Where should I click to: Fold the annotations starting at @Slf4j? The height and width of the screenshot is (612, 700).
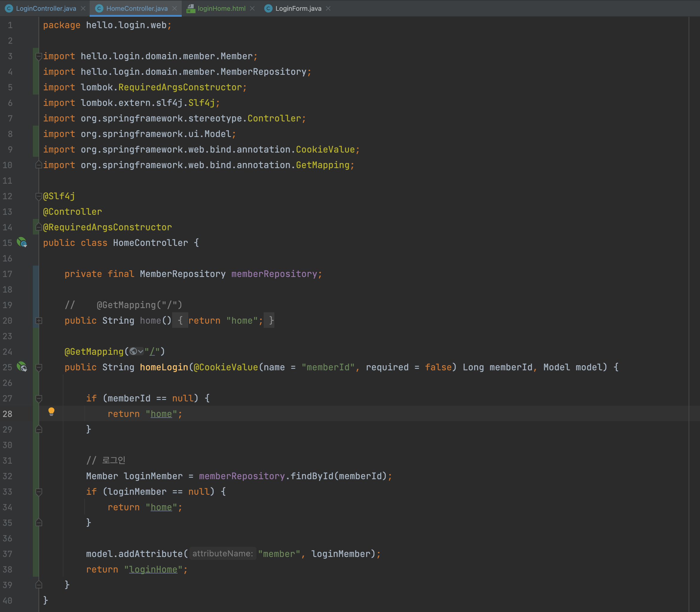(x=39, y=197)
